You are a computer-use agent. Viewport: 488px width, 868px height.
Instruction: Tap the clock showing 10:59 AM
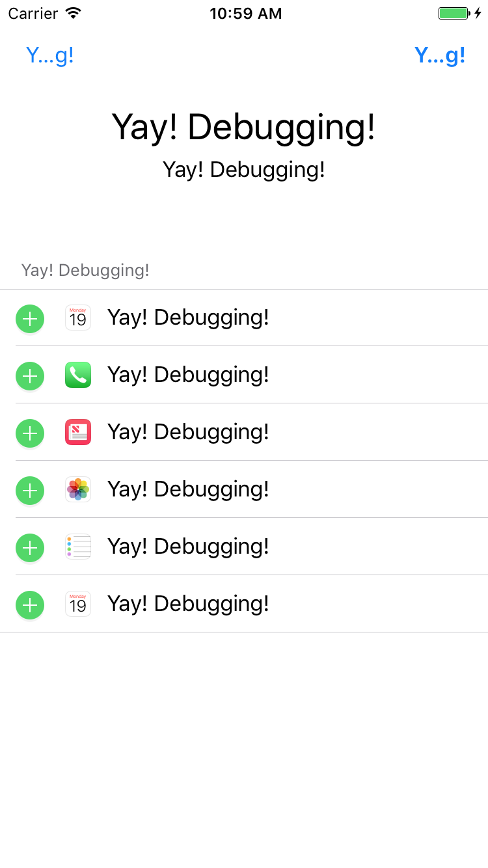coord(245,12)
